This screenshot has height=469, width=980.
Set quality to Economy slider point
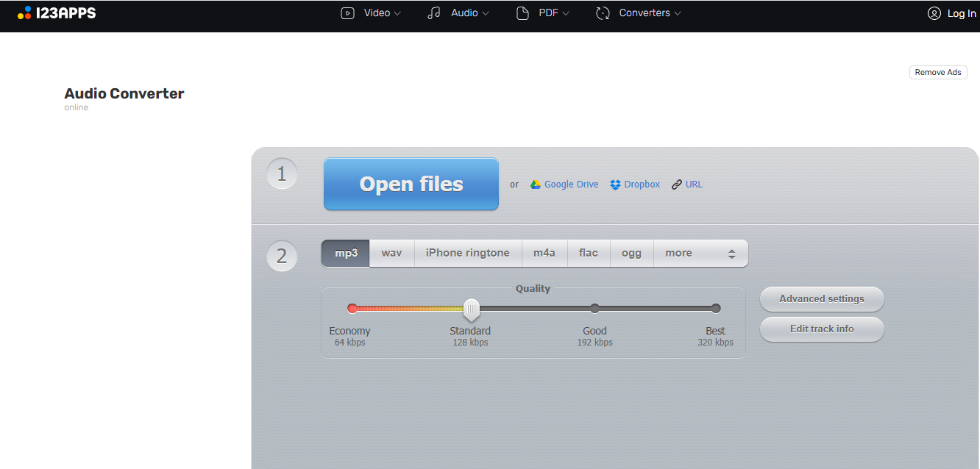click(x=352, y=309)
